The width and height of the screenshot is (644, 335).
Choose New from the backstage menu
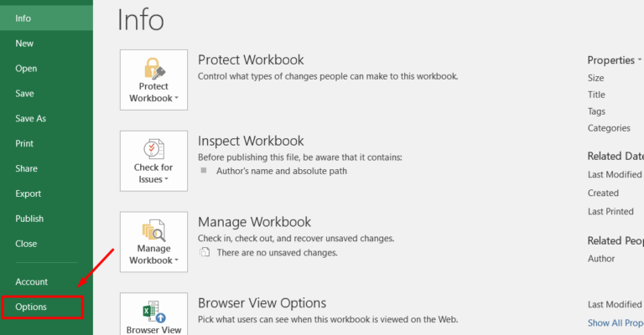pos(24,44)
